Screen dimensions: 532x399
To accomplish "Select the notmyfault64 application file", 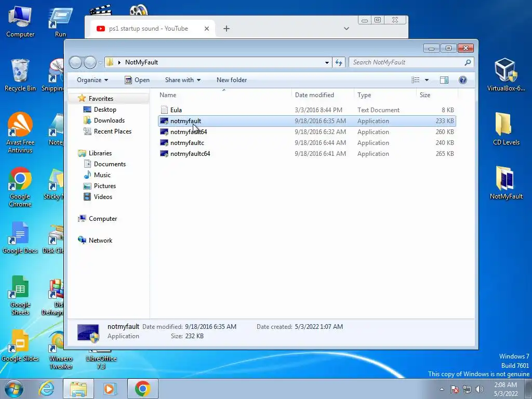I will [307, 131].
